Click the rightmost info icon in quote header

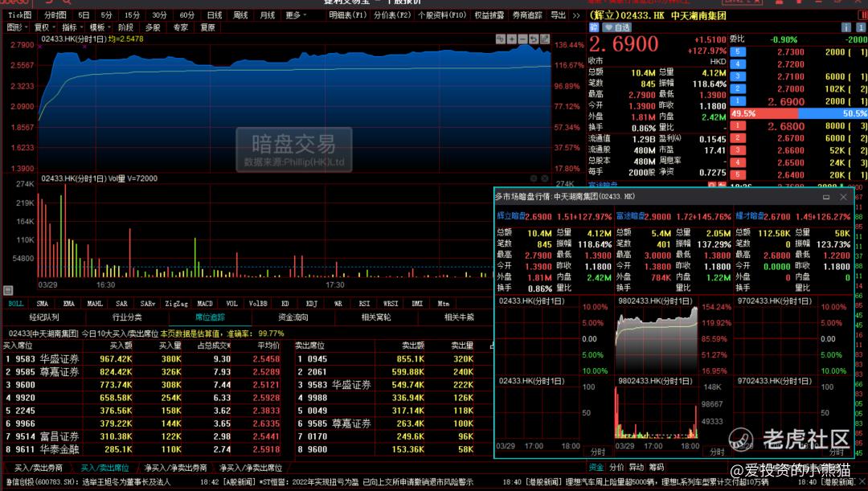pos(862,27)
